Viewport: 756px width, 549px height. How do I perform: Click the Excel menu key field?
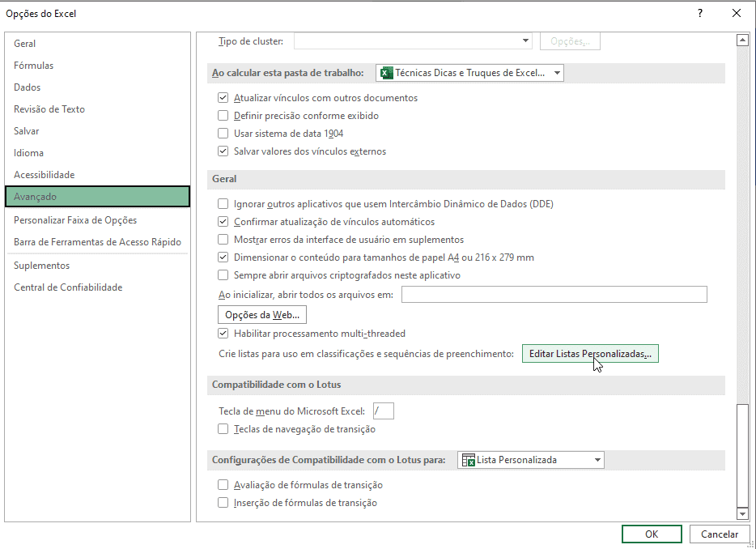[384, 411]
